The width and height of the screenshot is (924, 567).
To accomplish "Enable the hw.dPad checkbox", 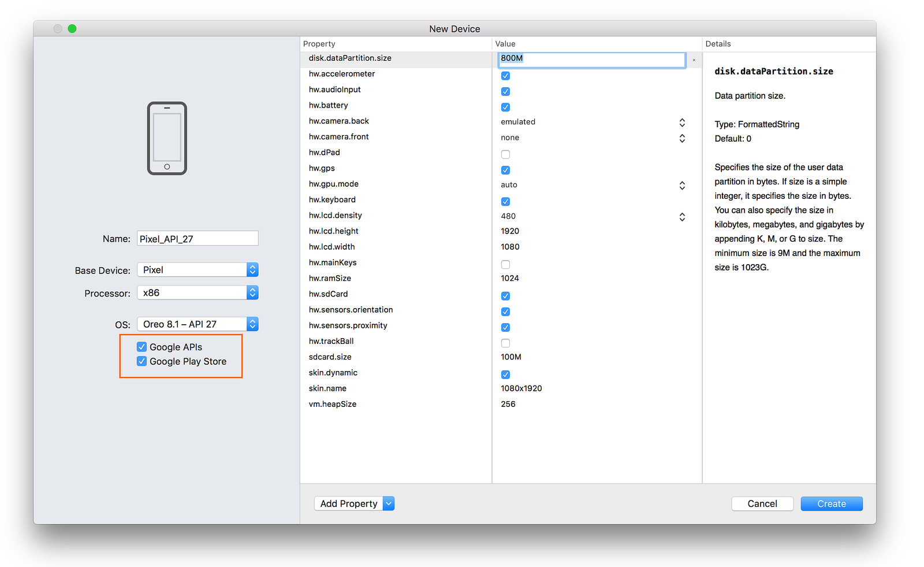I will [505, 154].
